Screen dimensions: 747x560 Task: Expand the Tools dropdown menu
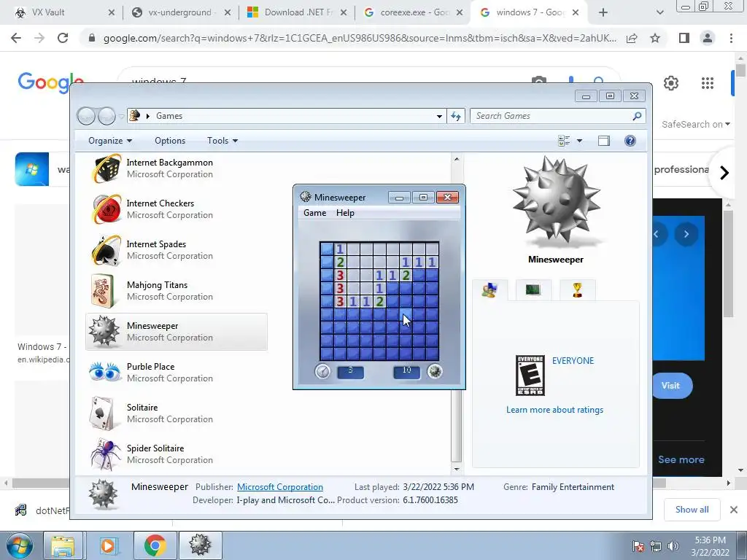(222, 141)
